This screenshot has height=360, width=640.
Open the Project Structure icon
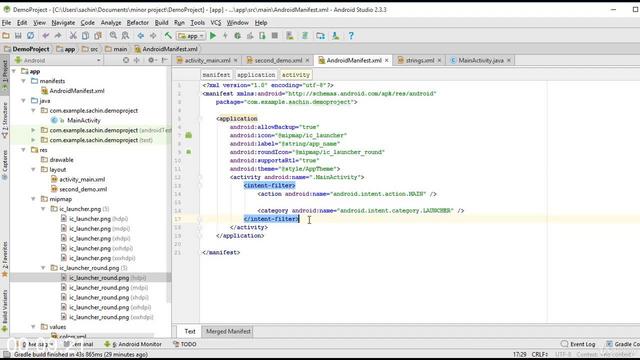click(x=320, y=36)
